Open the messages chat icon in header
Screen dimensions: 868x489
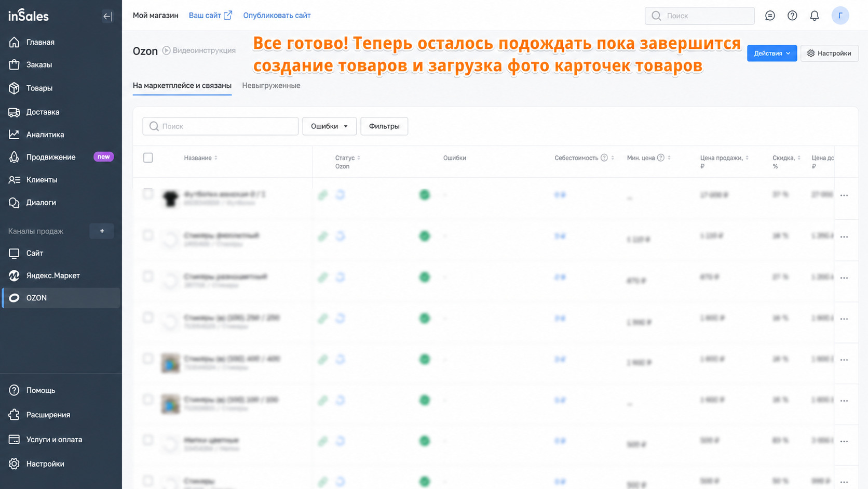coord(770,16)
